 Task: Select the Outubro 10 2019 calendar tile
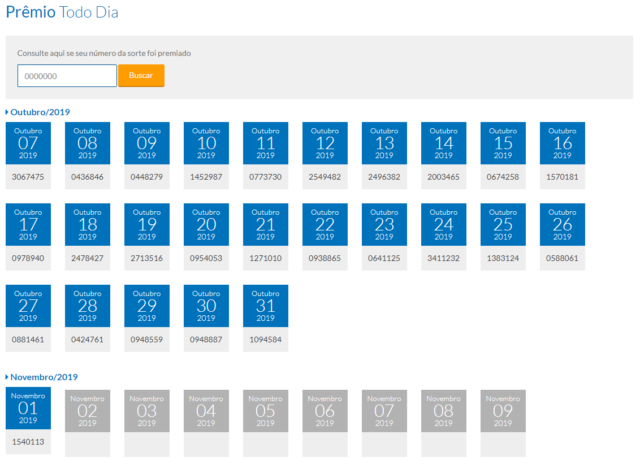(x=206, y=143)
